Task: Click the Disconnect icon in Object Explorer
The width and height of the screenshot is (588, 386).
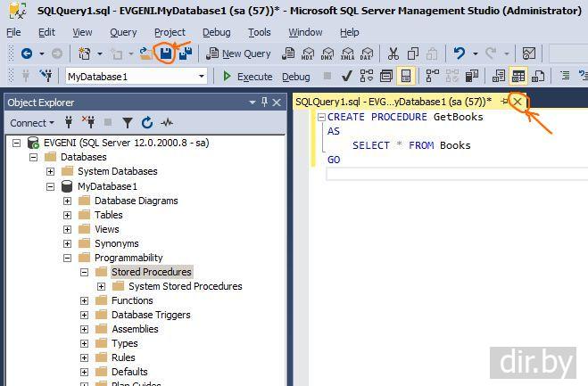Action: click(x=88, y=122)
